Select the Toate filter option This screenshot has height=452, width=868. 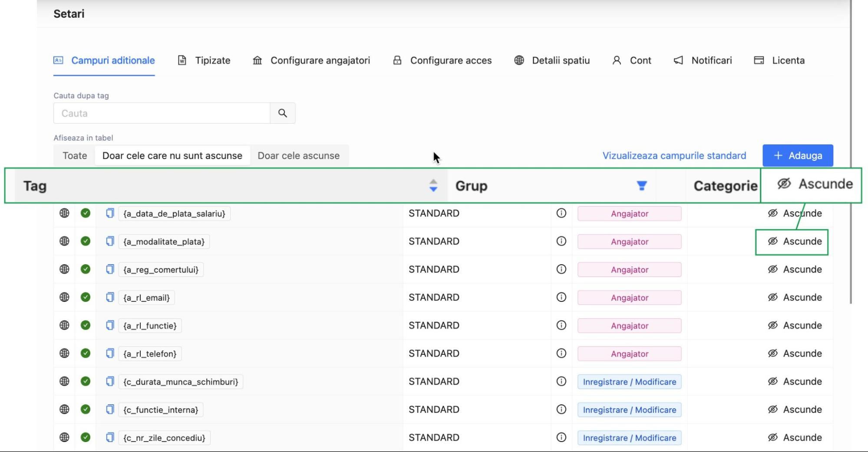(x=75, y=156)
